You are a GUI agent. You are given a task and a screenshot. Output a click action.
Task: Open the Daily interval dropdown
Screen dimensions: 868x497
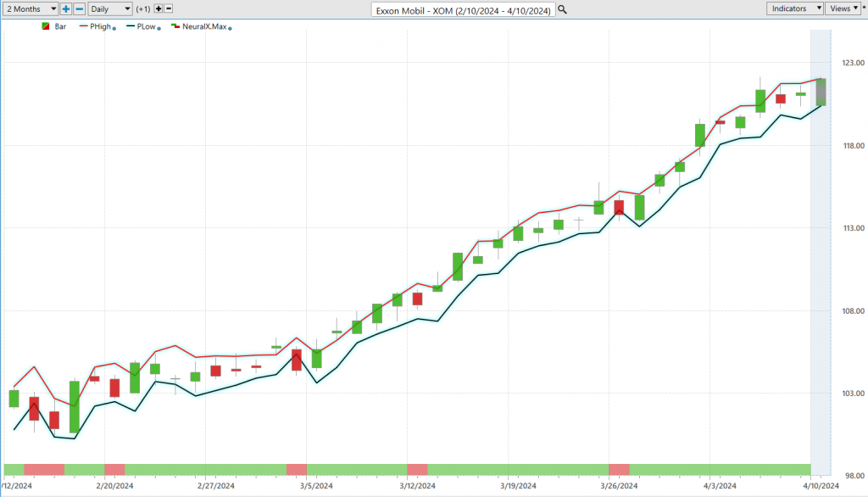(109, 8)
